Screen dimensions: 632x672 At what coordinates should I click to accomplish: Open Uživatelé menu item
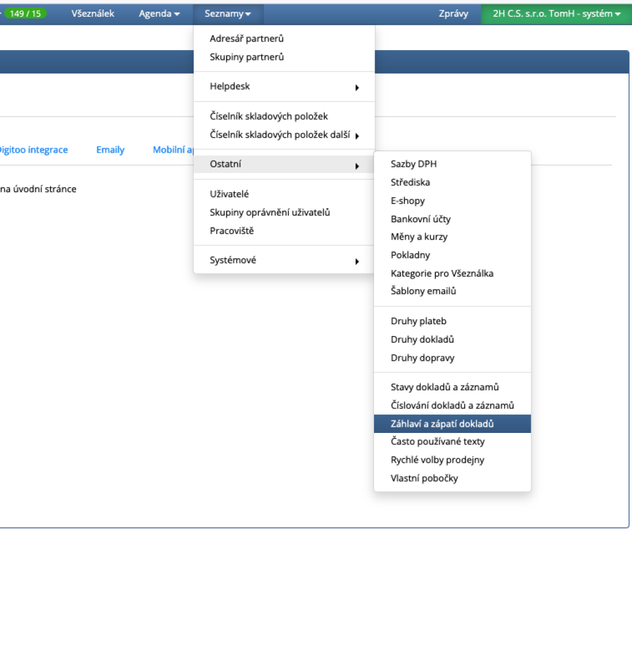coord(229,194)
